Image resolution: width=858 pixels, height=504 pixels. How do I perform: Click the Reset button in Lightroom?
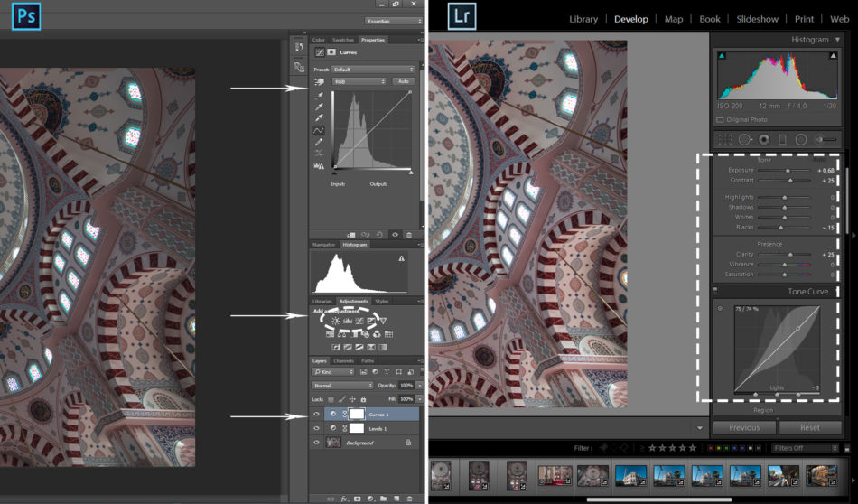810,427
